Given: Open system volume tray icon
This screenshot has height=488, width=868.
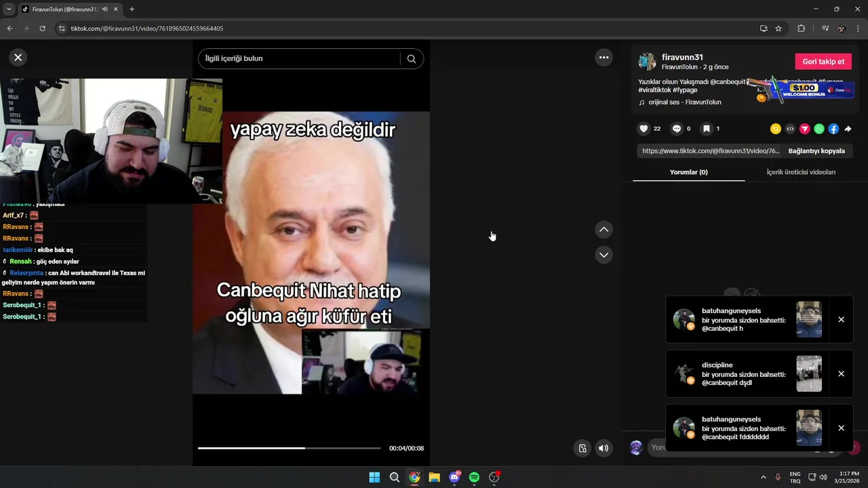Looking at the screenshot, I should click(823, 477).
